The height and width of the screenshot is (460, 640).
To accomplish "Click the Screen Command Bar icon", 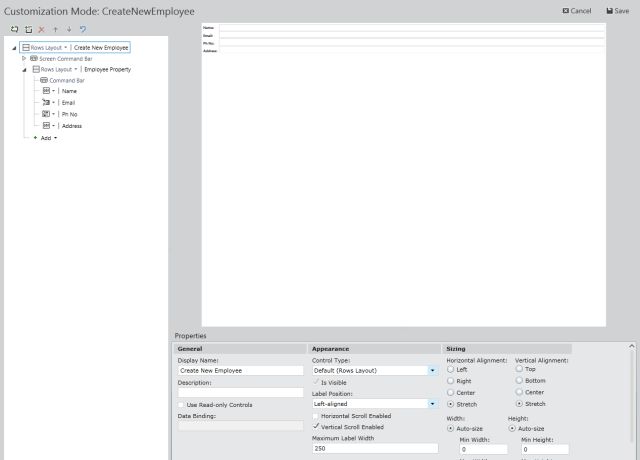I will pos(34,58).
